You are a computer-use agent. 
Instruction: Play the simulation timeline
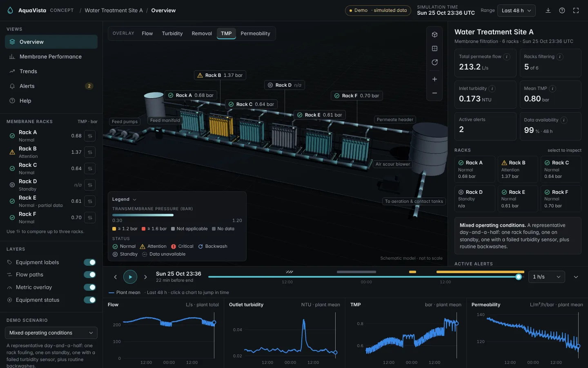tap(130, 277)
